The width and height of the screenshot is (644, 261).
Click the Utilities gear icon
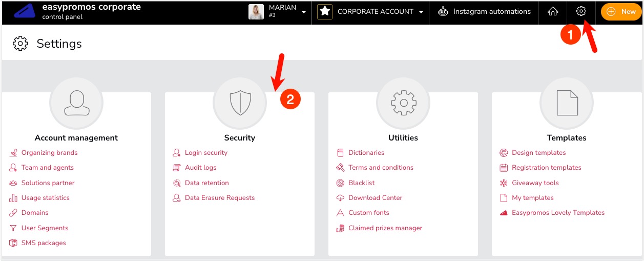[403, 103]
